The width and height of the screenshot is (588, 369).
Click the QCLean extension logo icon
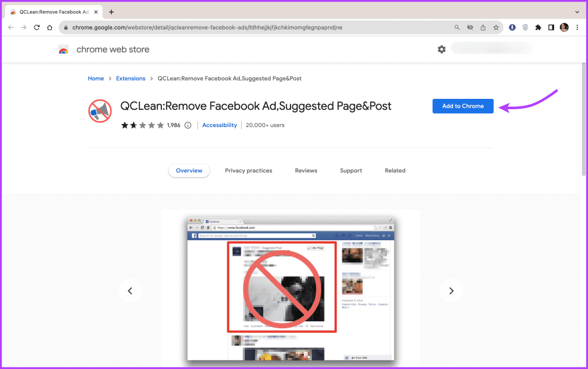(x=100, y=111)
